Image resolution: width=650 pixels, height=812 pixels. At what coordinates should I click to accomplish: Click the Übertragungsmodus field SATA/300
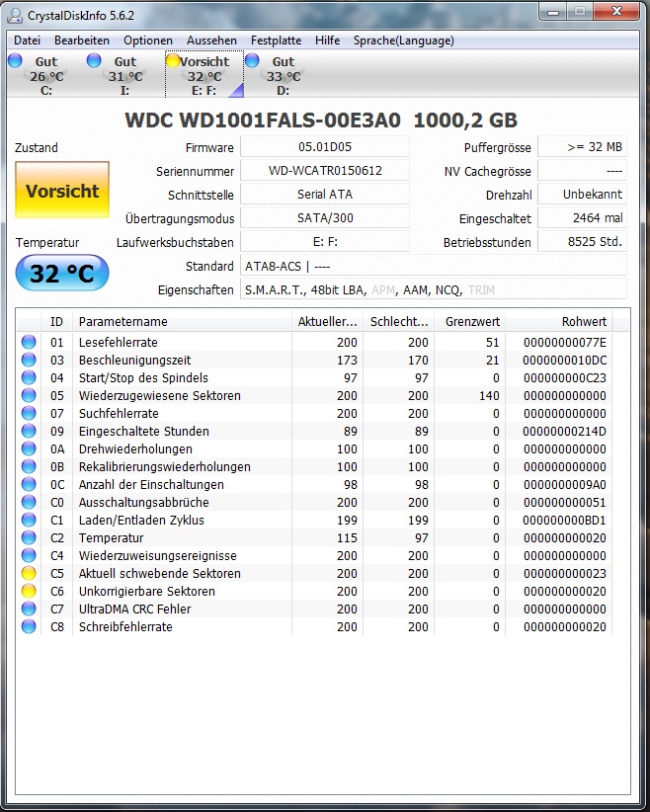click(x=325, y=218)
